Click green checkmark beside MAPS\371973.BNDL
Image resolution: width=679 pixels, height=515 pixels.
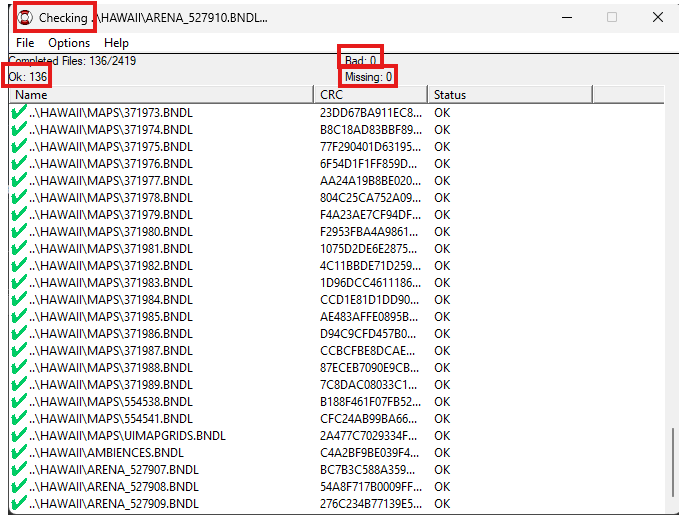[19, 113]
